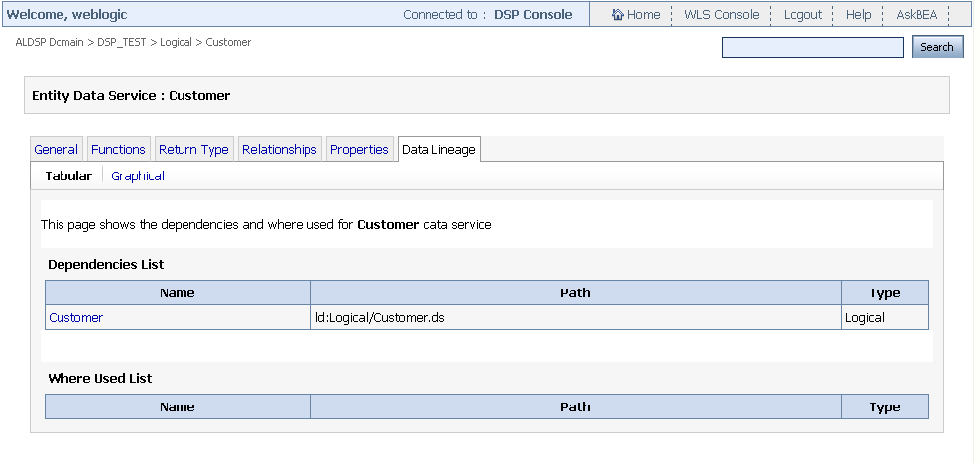Log out via the Logout link
980x463 pixels.
[802, 14]
